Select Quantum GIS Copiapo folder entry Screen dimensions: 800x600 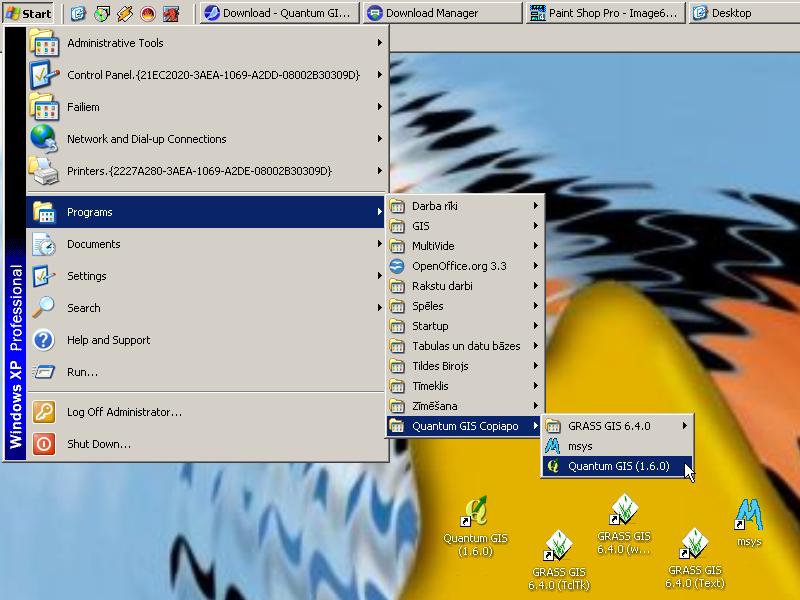[x=465, y=426]
